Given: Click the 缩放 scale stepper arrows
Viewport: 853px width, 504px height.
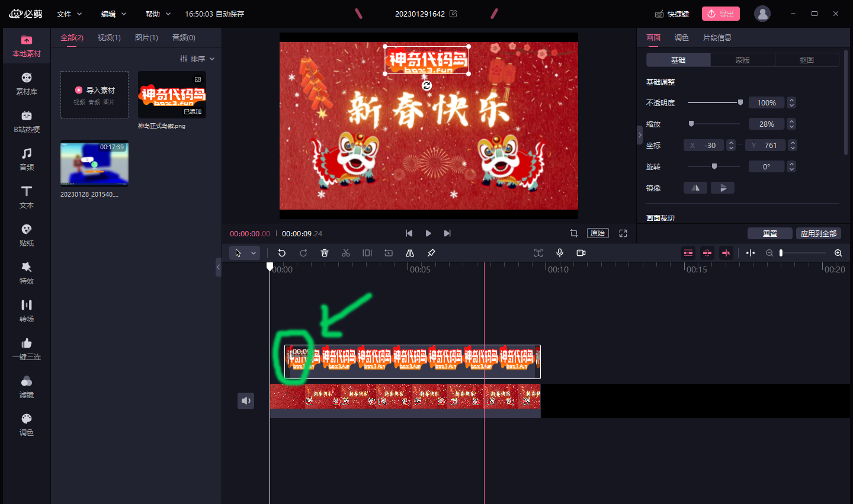Looking at the screenshot, I should (x=791, y=124).
